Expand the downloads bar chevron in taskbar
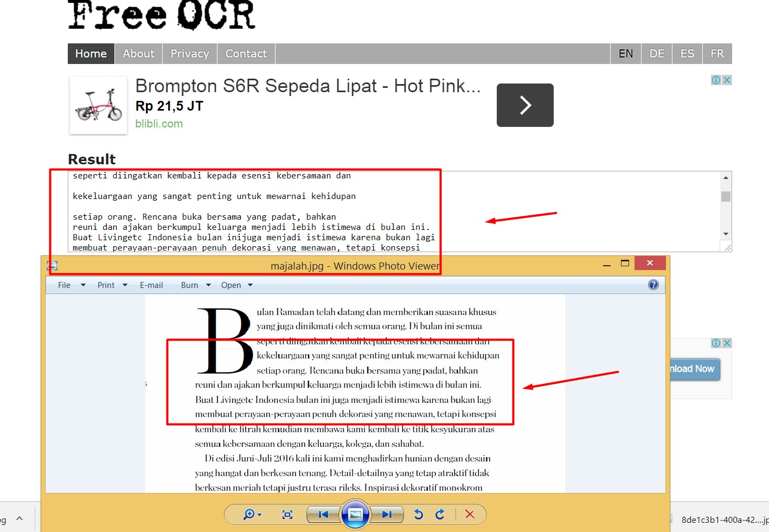The image size is (769, 532). tap(20, 518)
